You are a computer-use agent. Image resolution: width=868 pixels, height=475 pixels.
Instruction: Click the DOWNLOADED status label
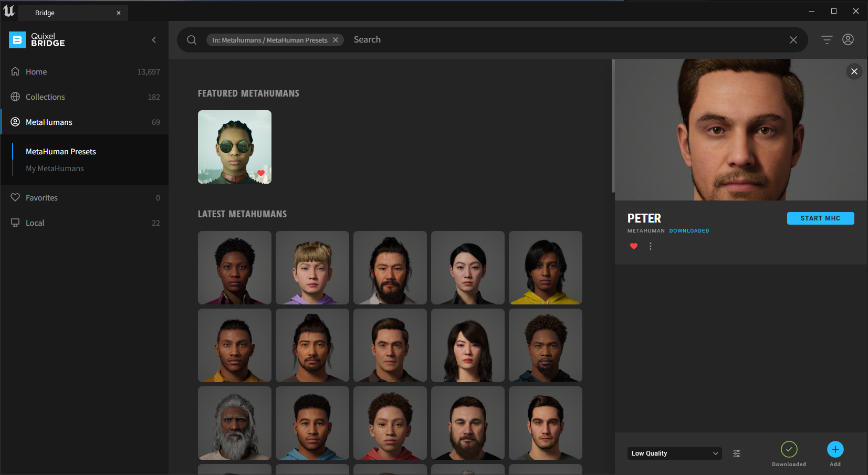[x=689, y=231]
